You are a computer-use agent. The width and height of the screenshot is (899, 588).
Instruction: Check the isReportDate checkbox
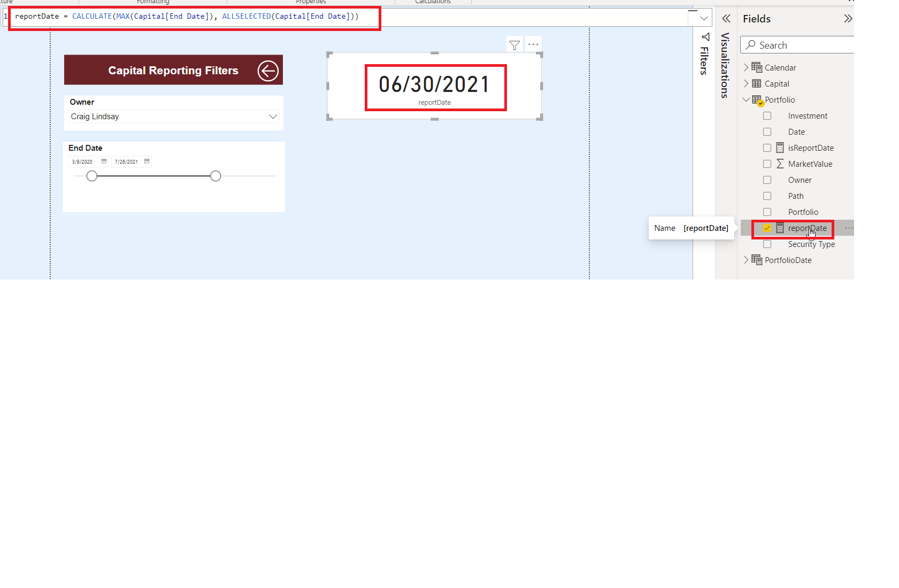point(767,148)
